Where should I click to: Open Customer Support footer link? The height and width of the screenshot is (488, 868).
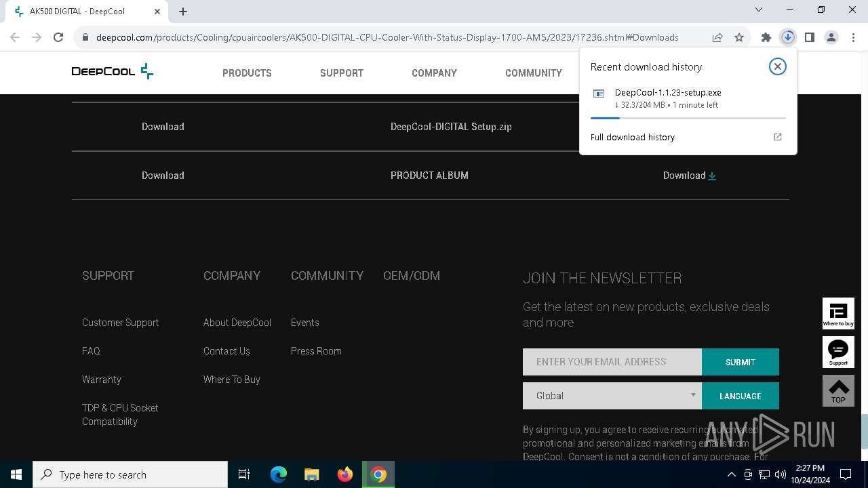[121, 323]
